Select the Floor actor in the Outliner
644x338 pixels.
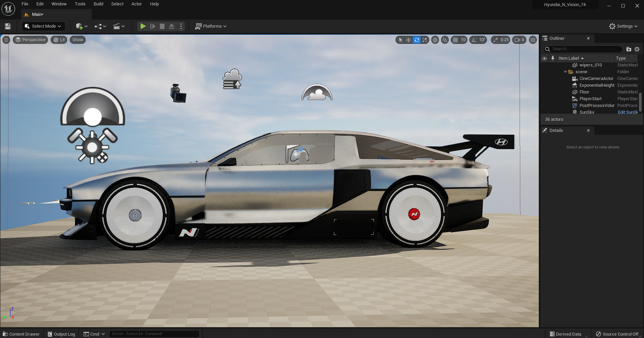coord(584,92)
